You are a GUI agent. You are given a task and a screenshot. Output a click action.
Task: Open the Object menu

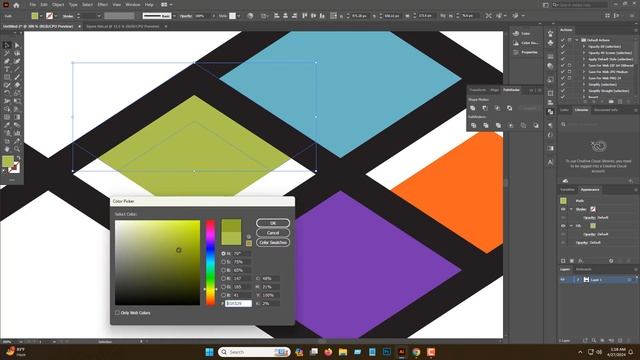pos(58,5)
